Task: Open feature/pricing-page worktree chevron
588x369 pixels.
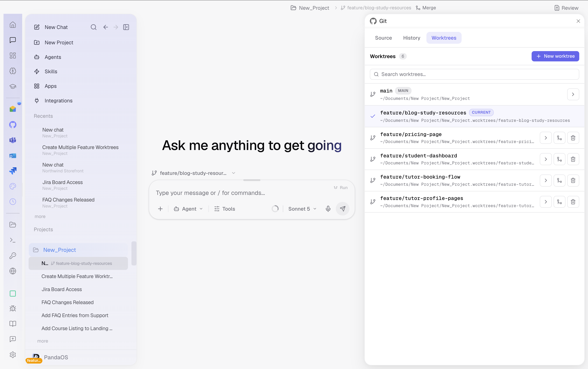Action: tap(545, 138)
